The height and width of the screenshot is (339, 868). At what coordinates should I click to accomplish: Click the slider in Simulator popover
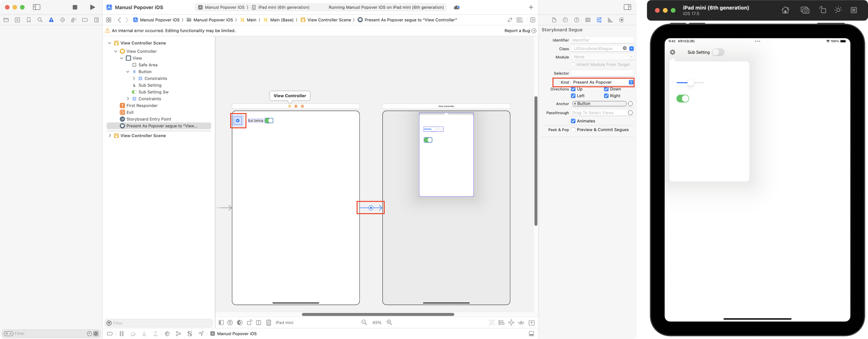[x=690, y=82]
